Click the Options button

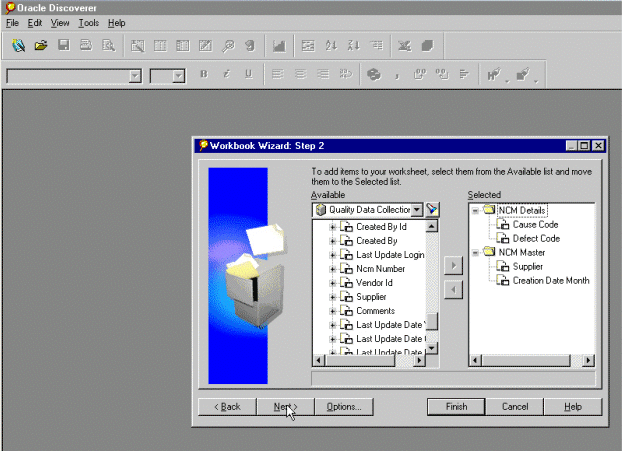pos(344,407)
